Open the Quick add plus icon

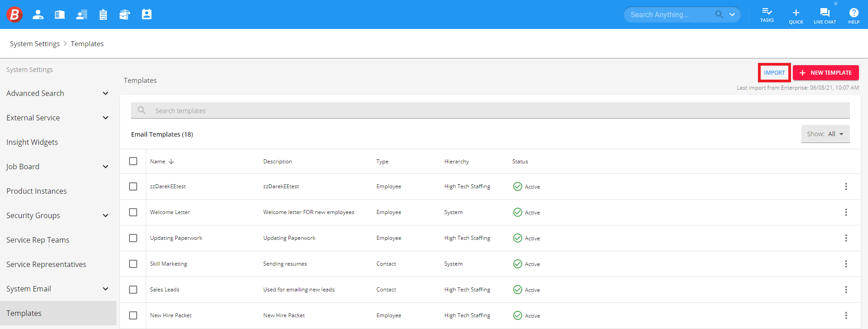click(796, 16)
